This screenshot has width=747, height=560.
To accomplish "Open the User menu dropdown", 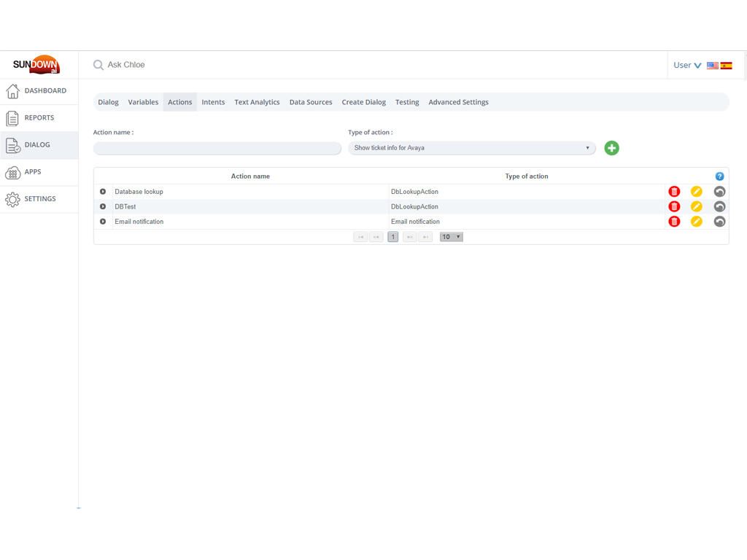I will pyautogui.click(x=686, y=65).
